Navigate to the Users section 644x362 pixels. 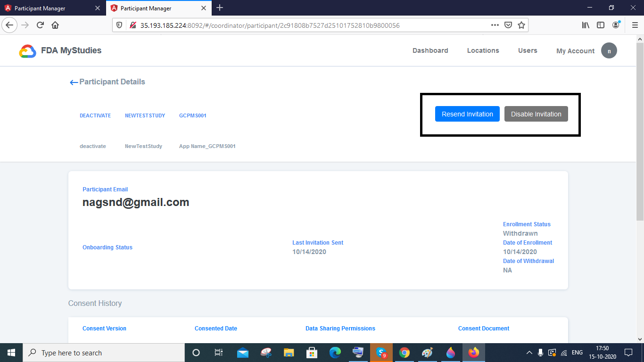(x=528, y=50)
